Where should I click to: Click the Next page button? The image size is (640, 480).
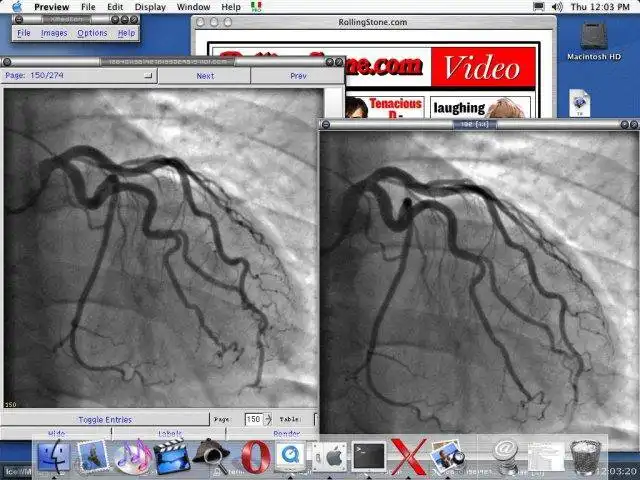pos(204,76)
